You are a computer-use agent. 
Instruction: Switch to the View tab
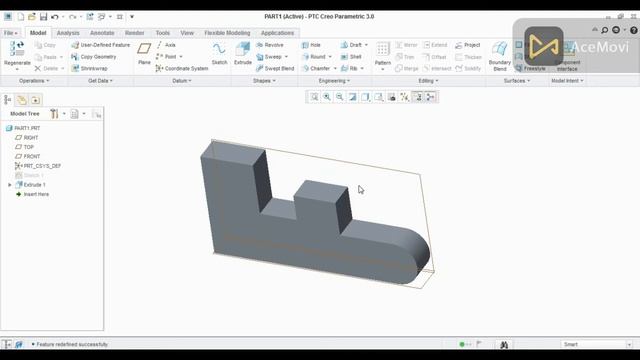(x=187, y=33)
